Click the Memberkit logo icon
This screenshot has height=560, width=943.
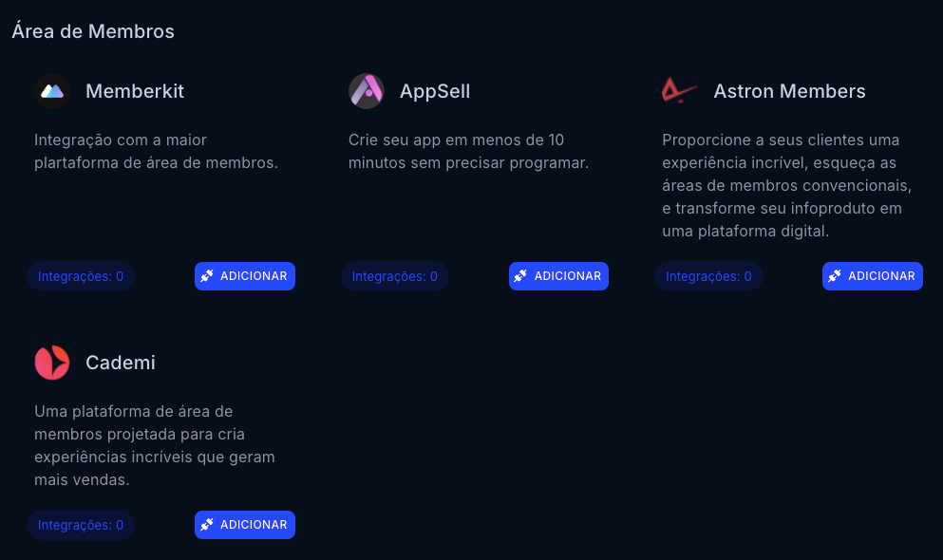pyautogui.click(x=52, y=91)
